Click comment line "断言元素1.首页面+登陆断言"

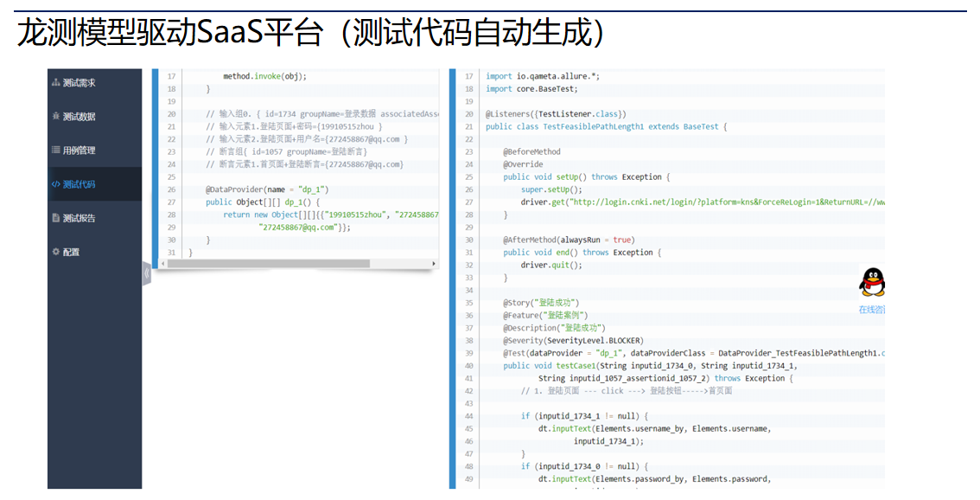tap(305, 164)
